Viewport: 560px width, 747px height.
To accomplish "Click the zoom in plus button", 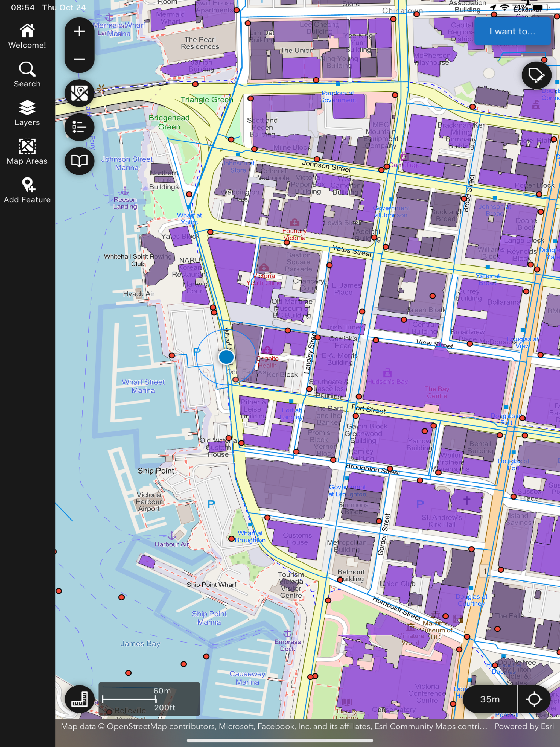I will [x=79, y=31].
